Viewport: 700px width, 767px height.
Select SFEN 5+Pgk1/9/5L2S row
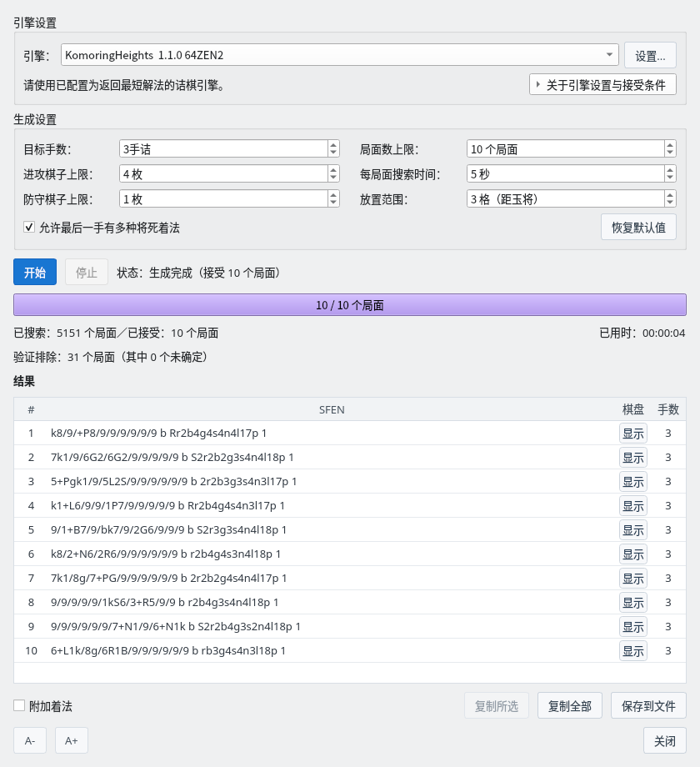(349, 481)
